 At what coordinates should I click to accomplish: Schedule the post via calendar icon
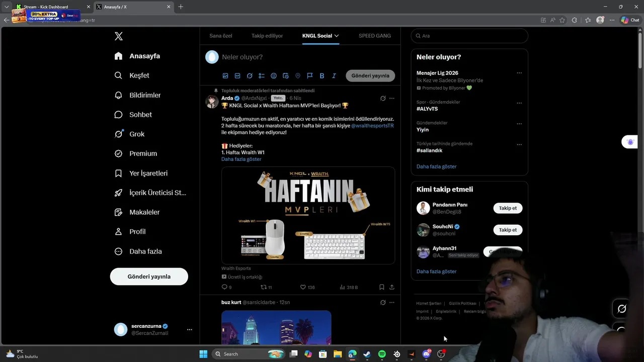286,76
